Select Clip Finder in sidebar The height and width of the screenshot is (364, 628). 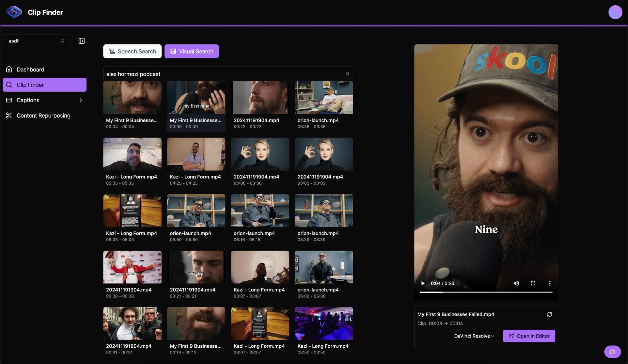(44, 85)
